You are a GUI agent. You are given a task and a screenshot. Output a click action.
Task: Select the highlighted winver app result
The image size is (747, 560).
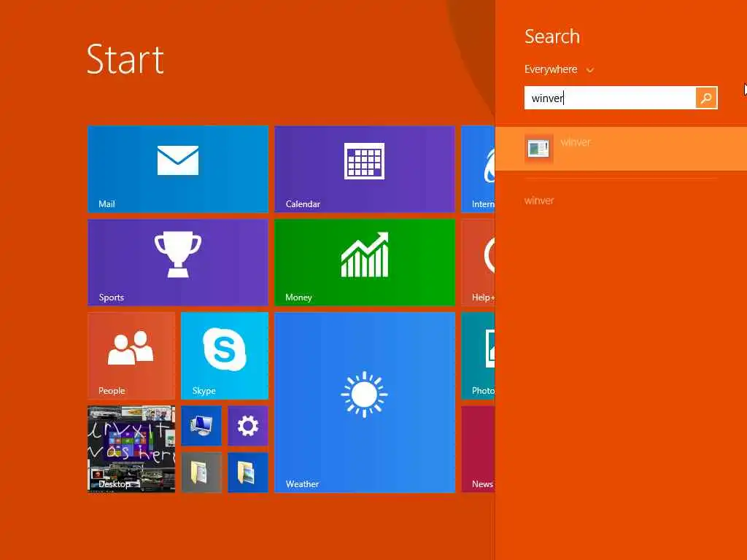(622, 149)
